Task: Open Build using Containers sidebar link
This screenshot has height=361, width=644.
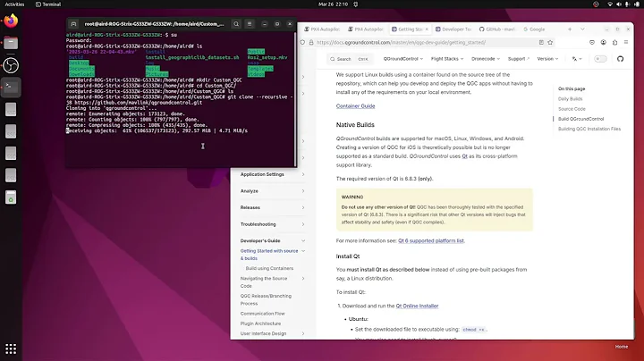Action: coord(269,268)
